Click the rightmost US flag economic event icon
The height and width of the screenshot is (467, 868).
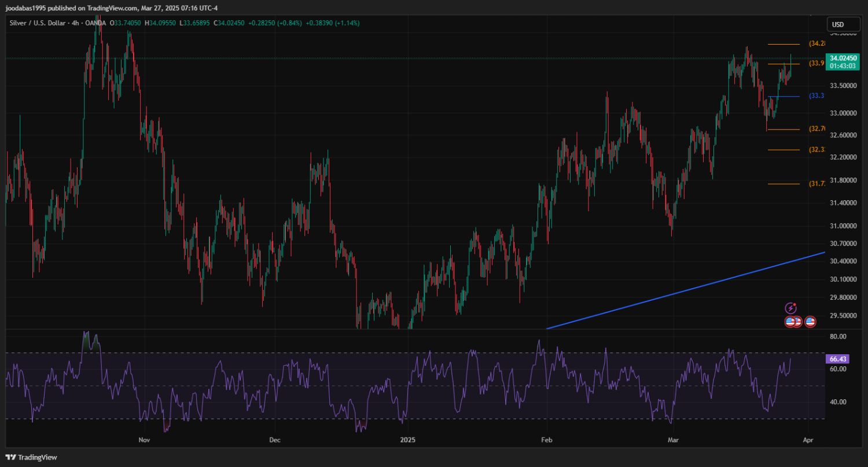[810, 321]
